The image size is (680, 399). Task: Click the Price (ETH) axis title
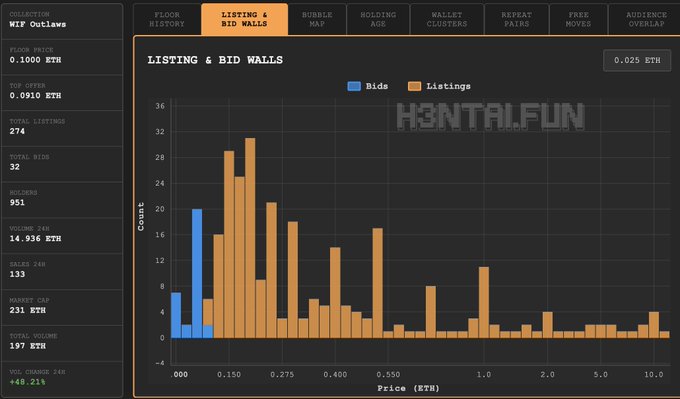click(408, 388)
